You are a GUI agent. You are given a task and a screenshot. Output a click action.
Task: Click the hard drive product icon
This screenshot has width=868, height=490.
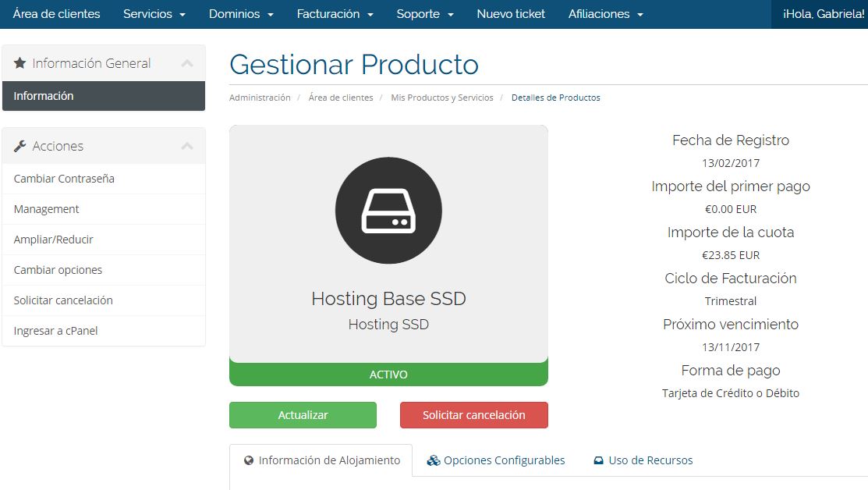(388, 211)
